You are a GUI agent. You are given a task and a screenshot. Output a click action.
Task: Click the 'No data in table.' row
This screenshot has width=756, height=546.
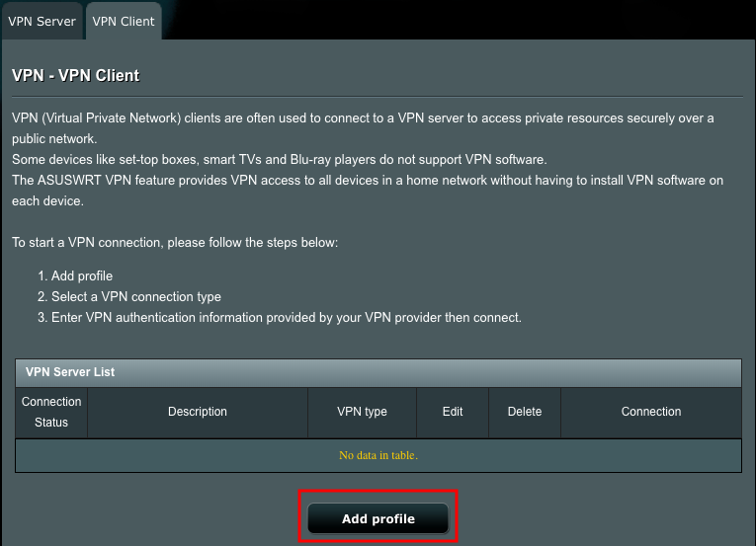point(378,455)
